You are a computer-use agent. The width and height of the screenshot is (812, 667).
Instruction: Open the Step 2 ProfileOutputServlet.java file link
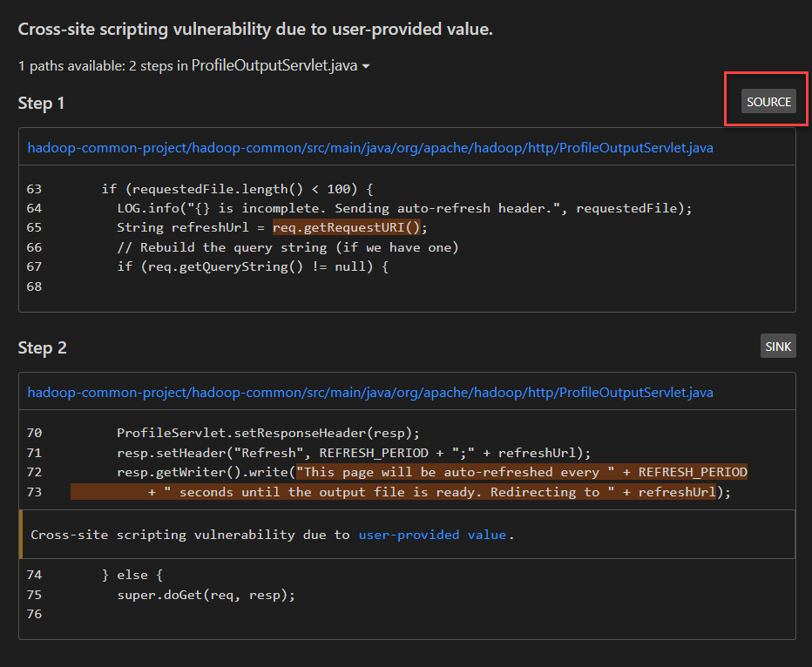(369, 392)
